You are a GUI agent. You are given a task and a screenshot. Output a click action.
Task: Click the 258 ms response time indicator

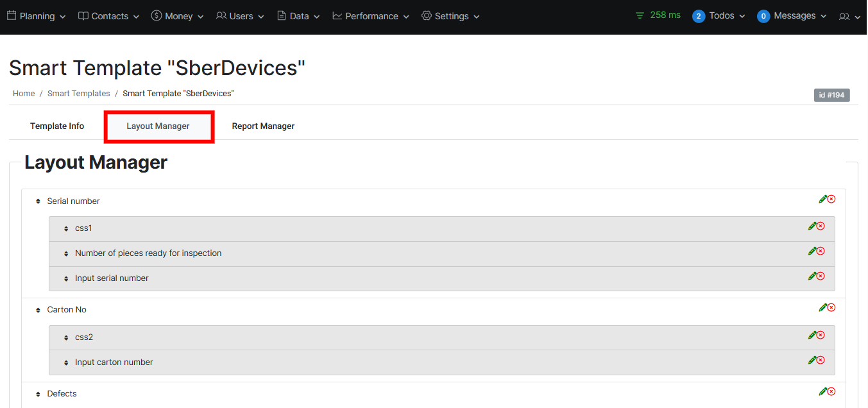click(x=658, y=15)
